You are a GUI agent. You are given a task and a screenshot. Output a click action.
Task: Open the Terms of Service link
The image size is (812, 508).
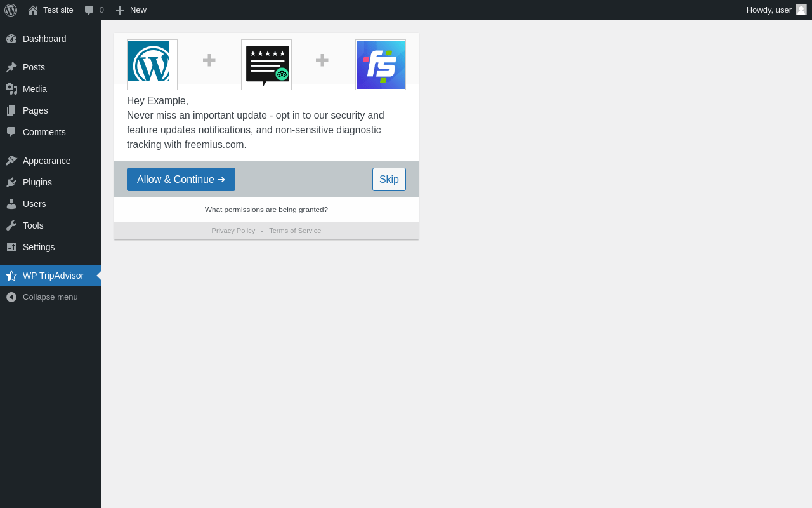tap(295, 231)
